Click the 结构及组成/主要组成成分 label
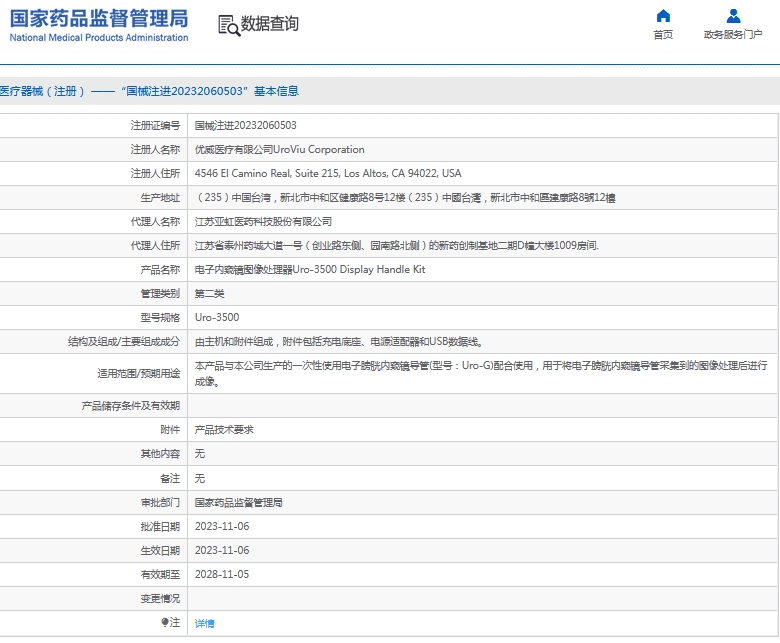 point(124,342)
